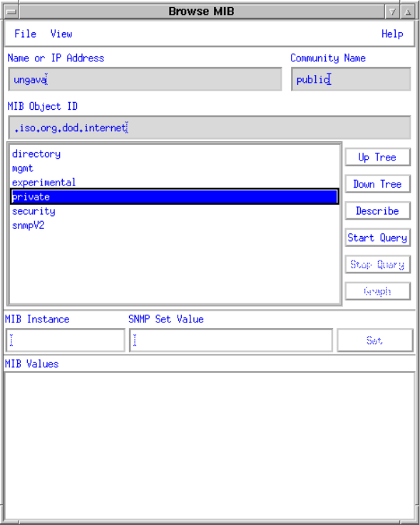
Task: Open the View menu
Action: [x=61, y=34]
